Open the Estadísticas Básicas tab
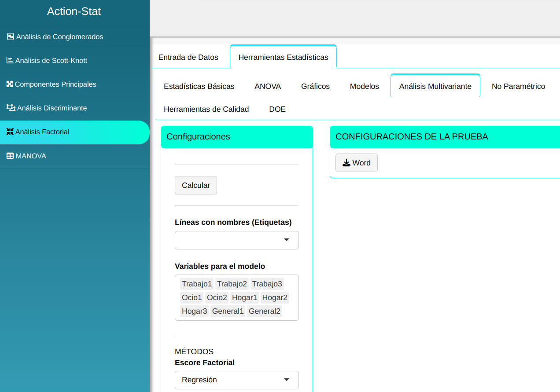 pyautogui.click(x=199, y=86)
